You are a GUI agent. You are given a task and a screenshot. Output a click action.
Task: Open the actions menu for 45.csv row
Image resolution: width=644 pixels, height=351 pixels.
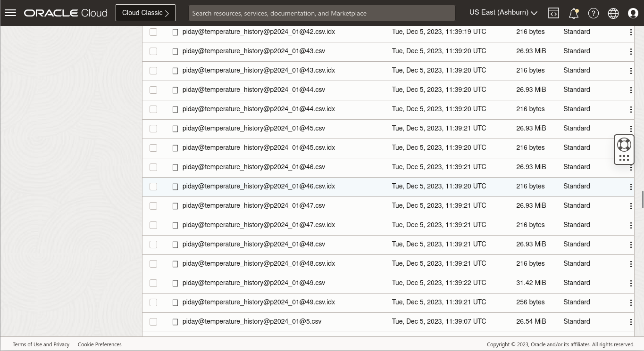coord(631,129)
